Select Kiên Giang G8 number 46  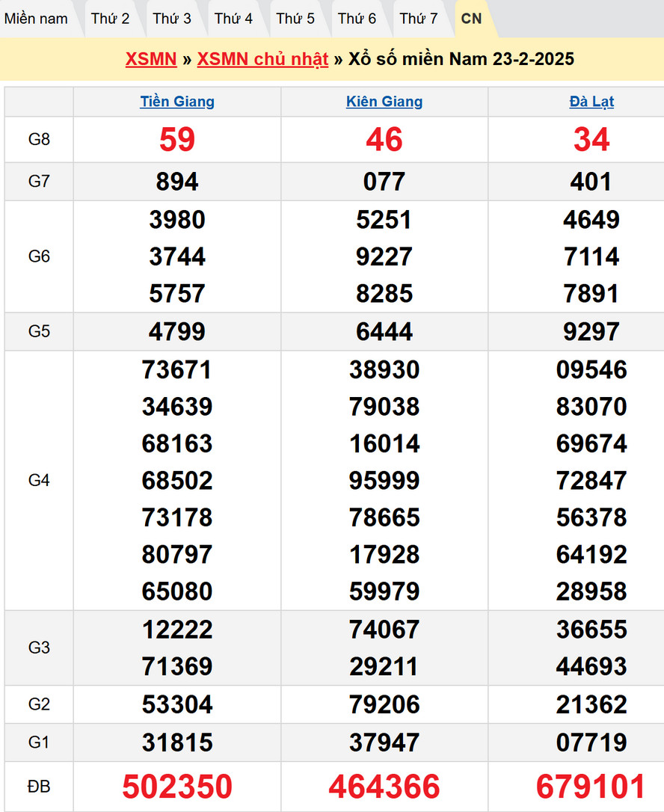[384, 140]
